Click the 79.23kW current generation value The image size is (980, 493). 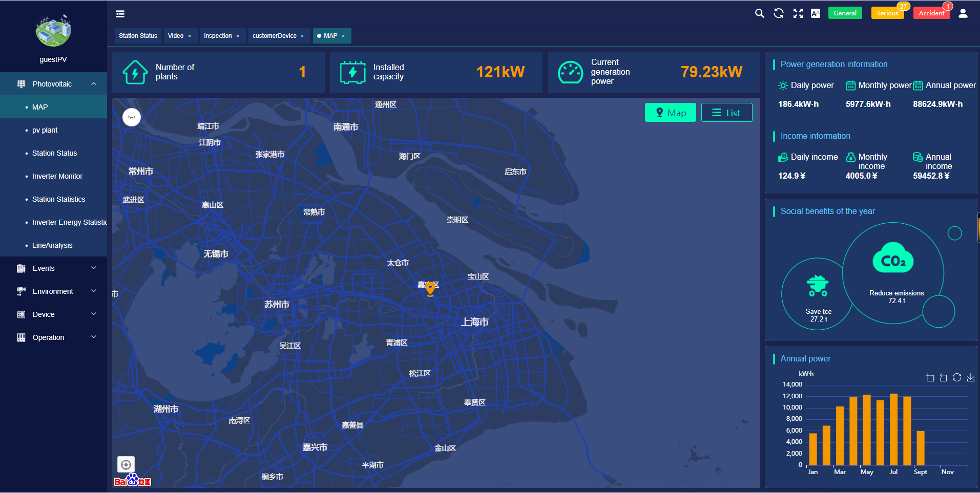[x=711, y=72]
